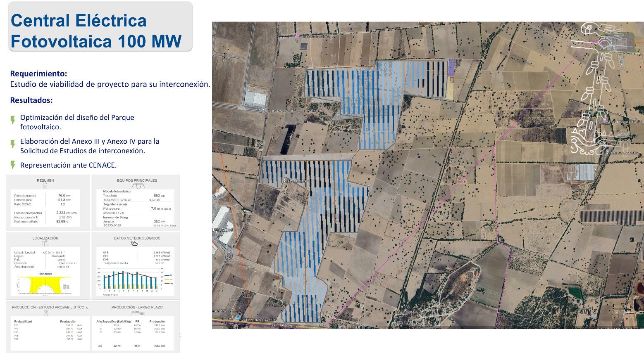
Task: Click the GHI row in DATOS METEOROLÓGICOS
Action: coord(136,252)
